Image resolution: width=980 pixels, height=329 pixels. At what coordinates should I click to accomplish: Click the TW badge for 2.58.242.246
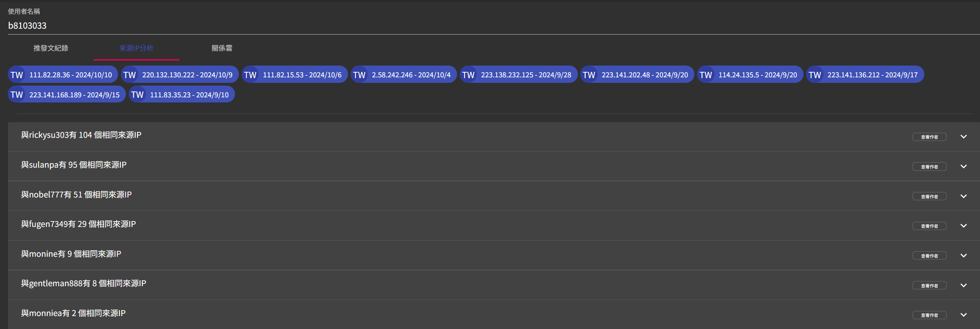(359, 75)
